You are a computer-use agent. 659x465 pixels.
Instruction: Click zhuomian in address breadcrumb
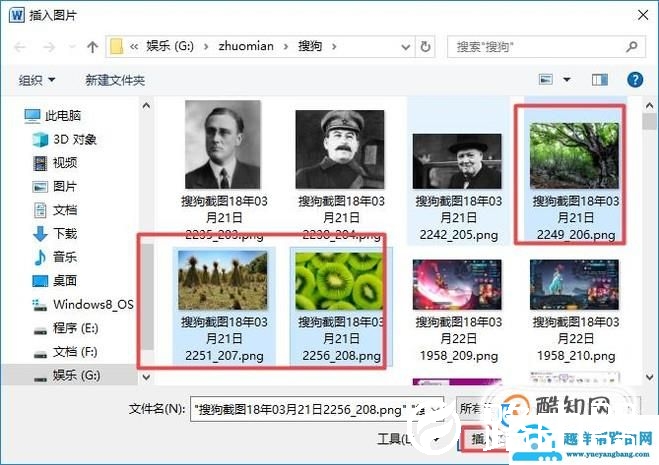[x=246, y=46]
